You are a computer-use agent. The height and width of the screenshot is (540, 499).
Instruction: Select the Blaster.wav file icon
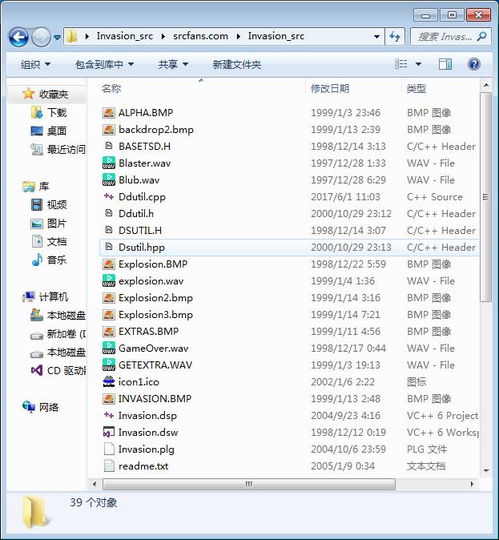click(109, 163)
